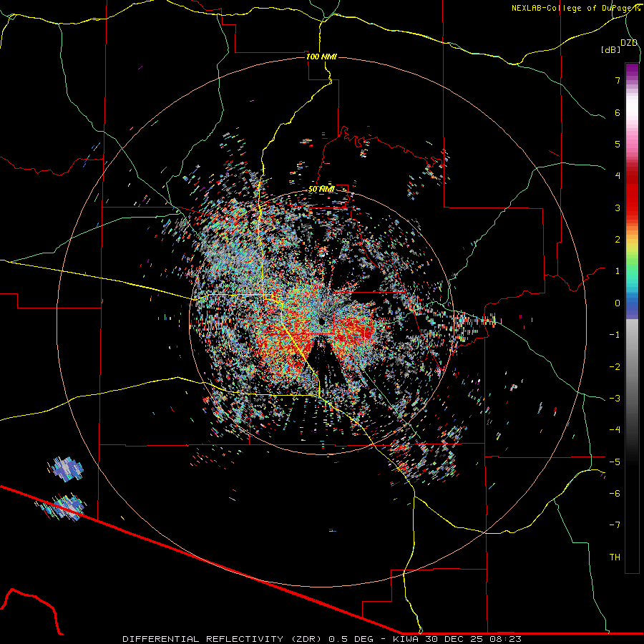Click the 5 value on the color scale
Viewport: 644px width, 644px height.
pyautogui.click(x=618, y=144)
